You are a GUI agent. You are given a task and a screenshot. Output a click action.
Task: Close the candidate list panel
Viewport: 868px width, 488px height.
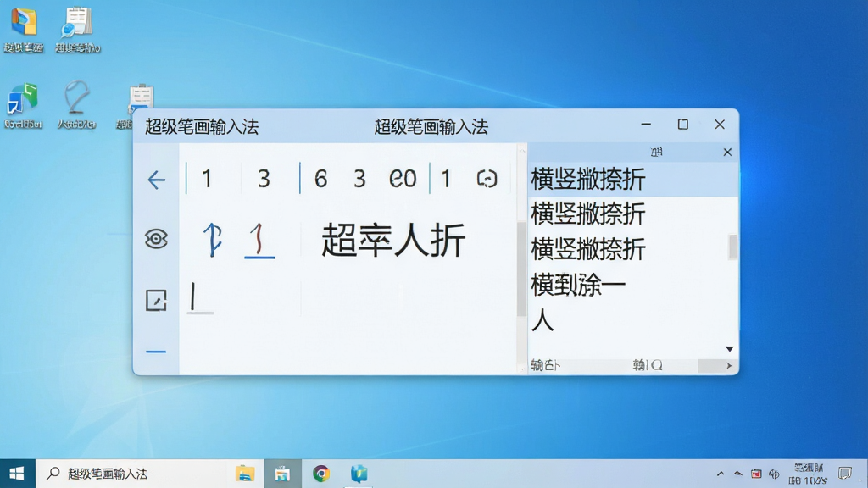coord(727,152)
